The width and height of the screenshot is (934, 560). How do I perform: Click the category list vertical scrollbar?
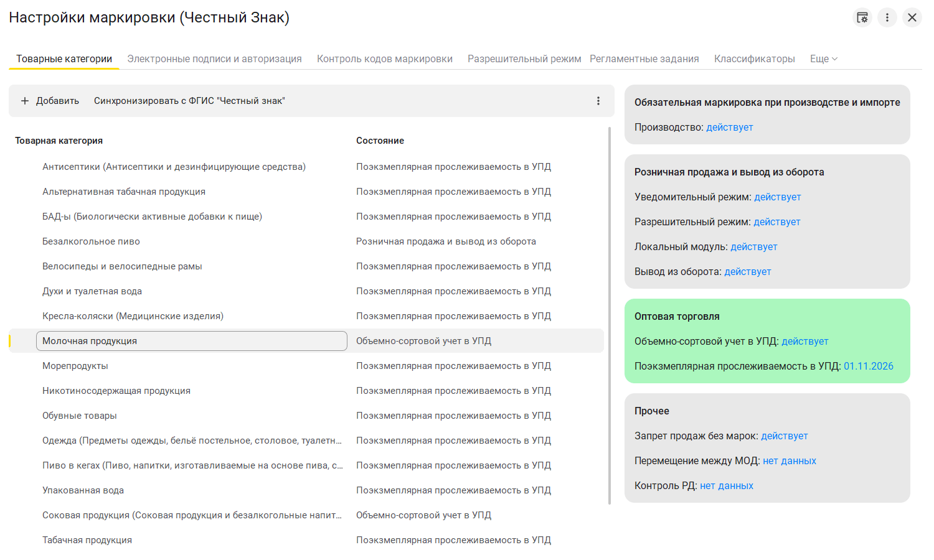(609, 311)
